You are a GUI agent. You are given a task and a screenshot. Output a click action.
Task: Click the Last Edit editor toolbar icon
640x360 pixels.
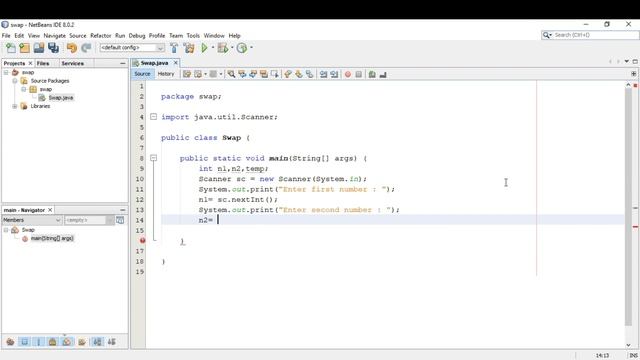point(187,74)
